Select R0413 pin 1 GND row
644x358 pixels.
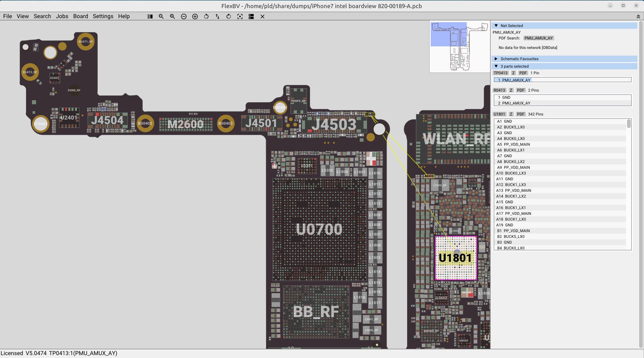[x=562, y=97]
